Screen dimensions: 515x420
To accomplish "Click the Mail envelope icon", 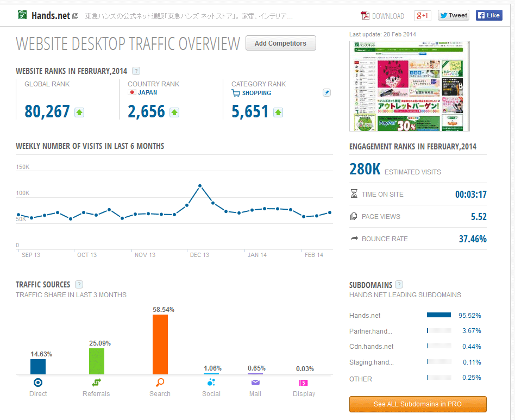I will [x=255, y=383].
